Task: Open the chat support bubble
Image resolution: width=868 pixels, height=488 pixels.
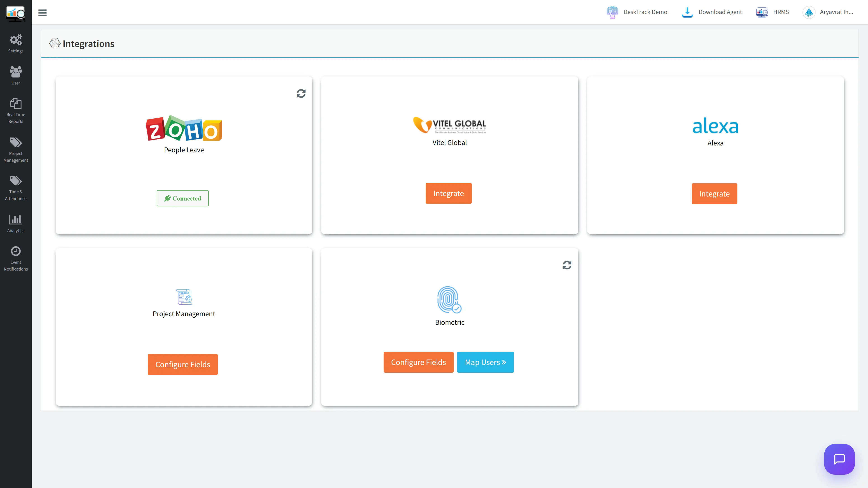Action: point(839,459)
